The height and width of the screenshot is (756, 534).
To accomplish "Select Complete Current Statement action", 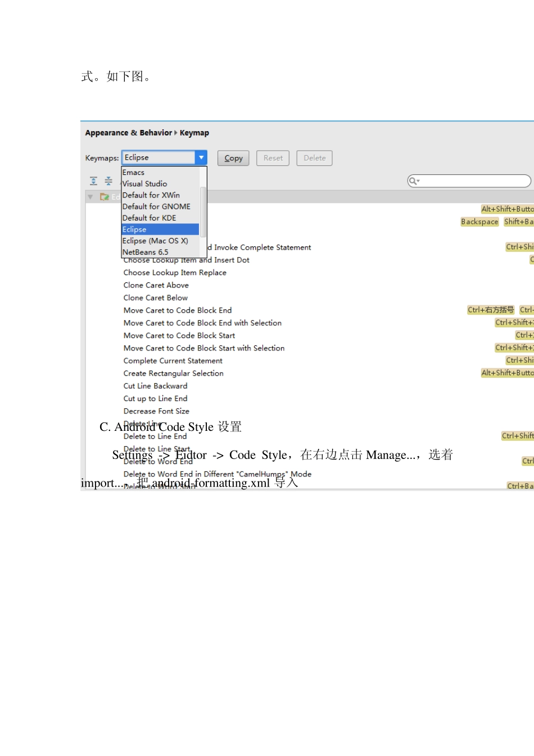I will 173,361.
